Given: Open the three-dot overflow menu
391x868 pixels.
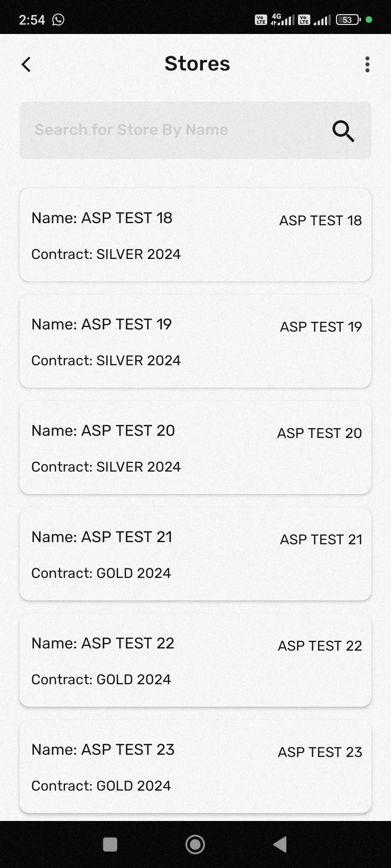Looking at the screenshot, I should click(367, 64).
